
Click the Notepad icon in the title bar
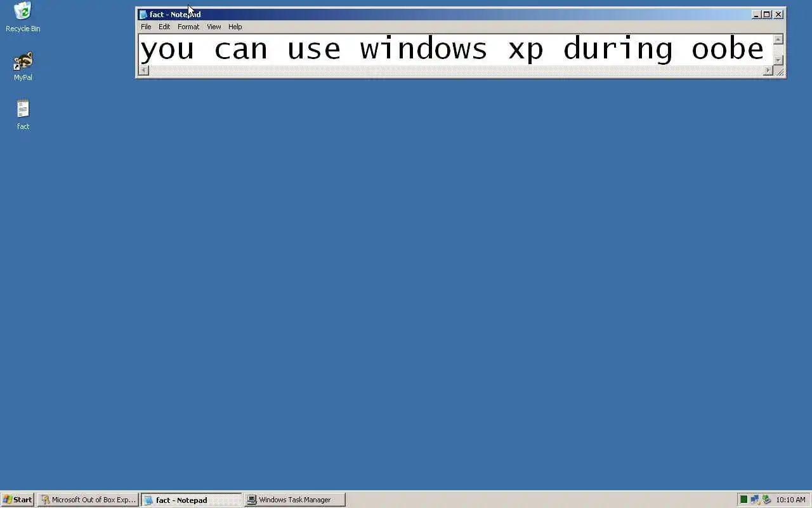click(x=143, y=15)
